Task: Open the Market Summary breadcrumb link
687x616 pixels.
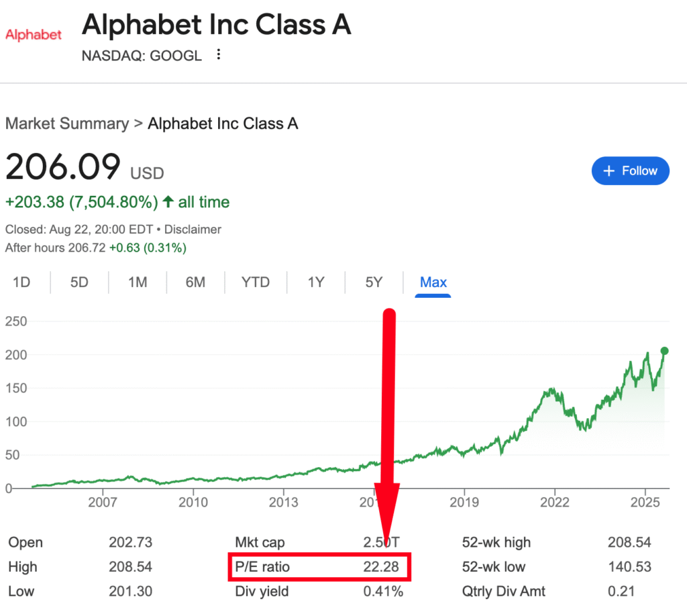Action: point(66,123)
